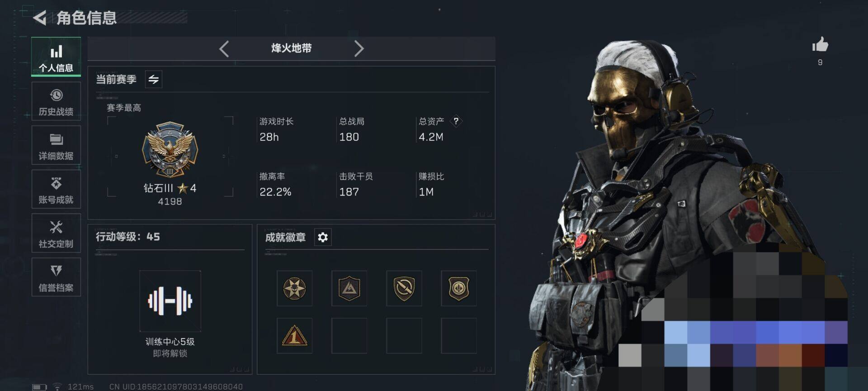The height and width of the screenshot is (391, 868).
Task: Select the triangle shield achievement badge
Action: pyautogui.click(x=349, y=289)
